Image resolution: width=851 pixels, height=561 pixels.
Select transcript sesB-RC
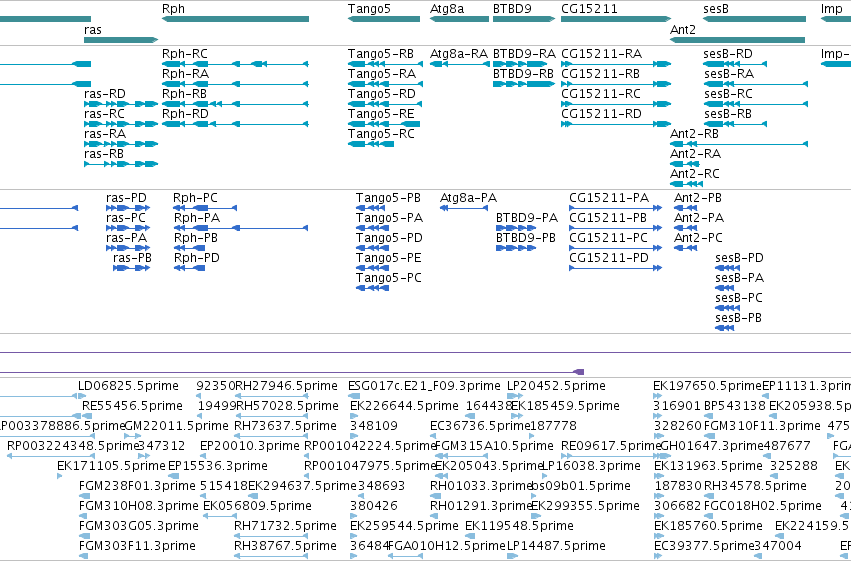click(x=755, y=104)
